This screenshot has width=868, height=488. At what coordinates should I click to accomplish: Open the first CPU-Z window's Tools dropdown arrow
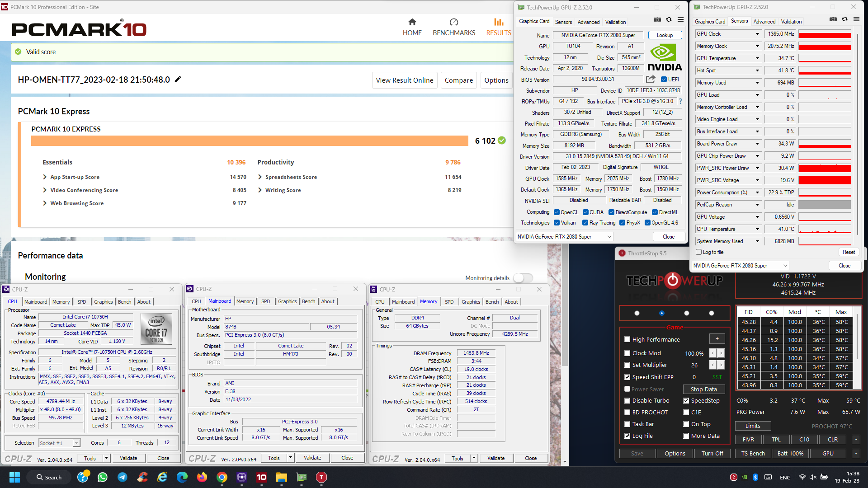pyautogui.click(x=106, y=458)
